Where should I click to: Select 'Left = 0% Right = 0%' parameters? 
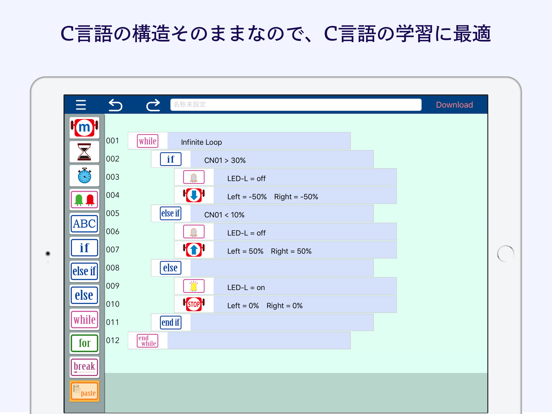pos(265,306)
